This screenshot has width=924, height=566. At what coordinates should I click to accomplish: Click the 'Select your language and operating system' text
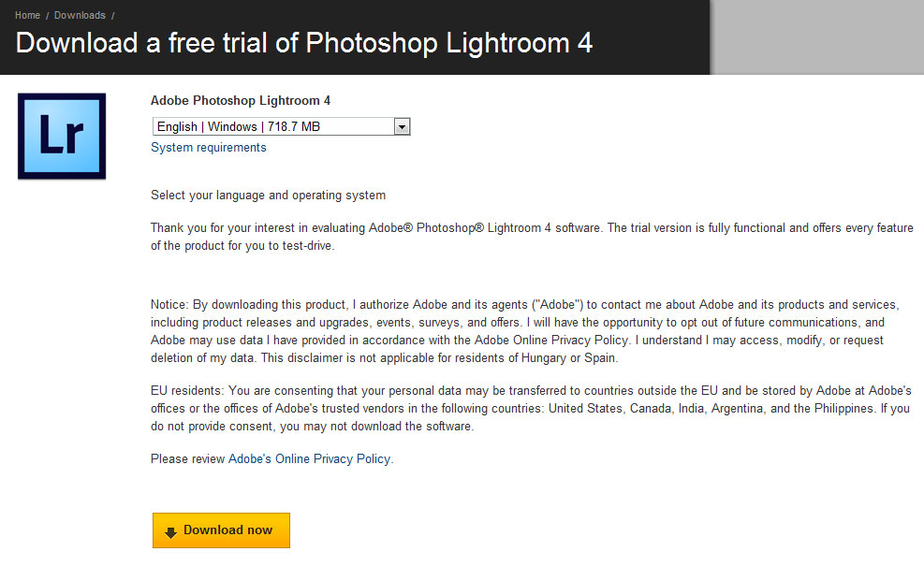(x=268, y=195)
